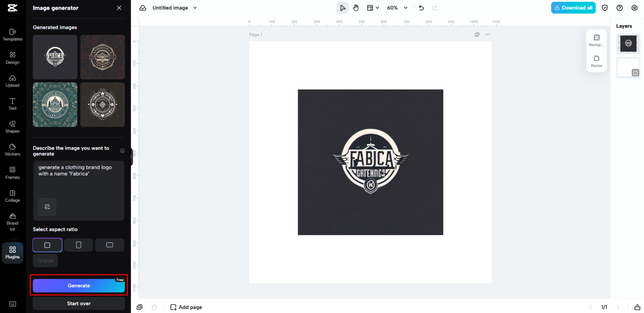Delete the current page
644x313 pixels.
point(154,307)
